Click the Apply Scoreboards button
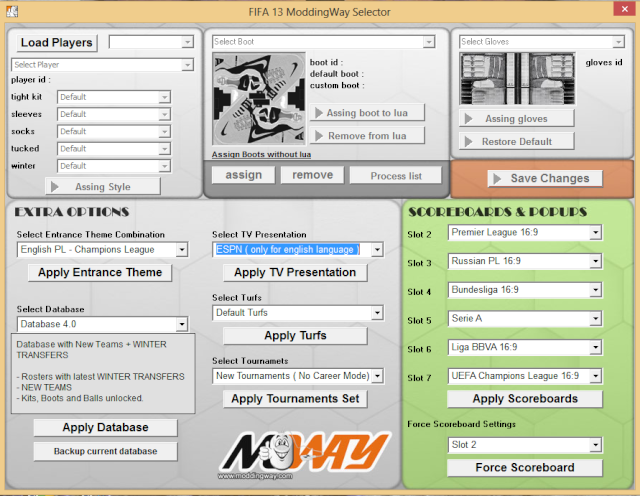Image resolution: width=640 pixels, height=496 pixels. click(x=525, y=399)
